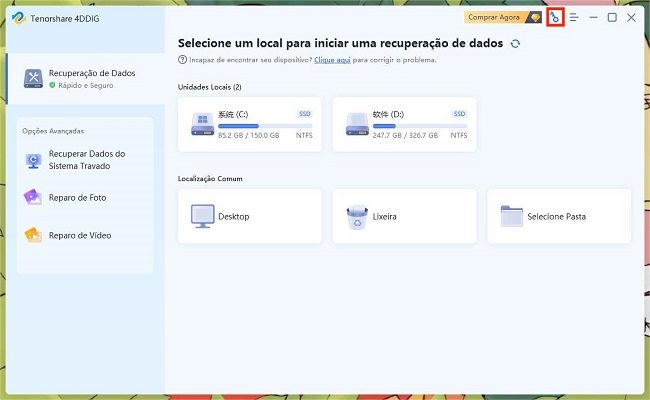Click the Comprar Agora button
The height and width of the screenshot is (400, 650).
[x=502, y=17]
